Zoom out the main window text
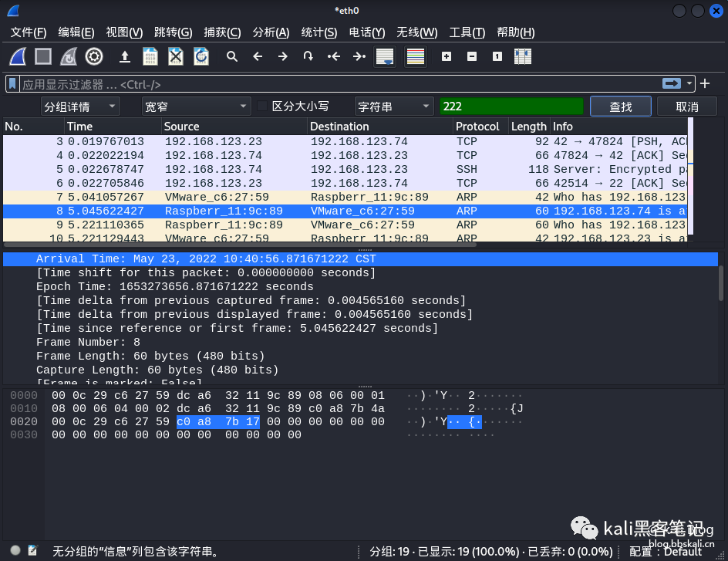This screenshot has width=728, height=561. point(472,56)
